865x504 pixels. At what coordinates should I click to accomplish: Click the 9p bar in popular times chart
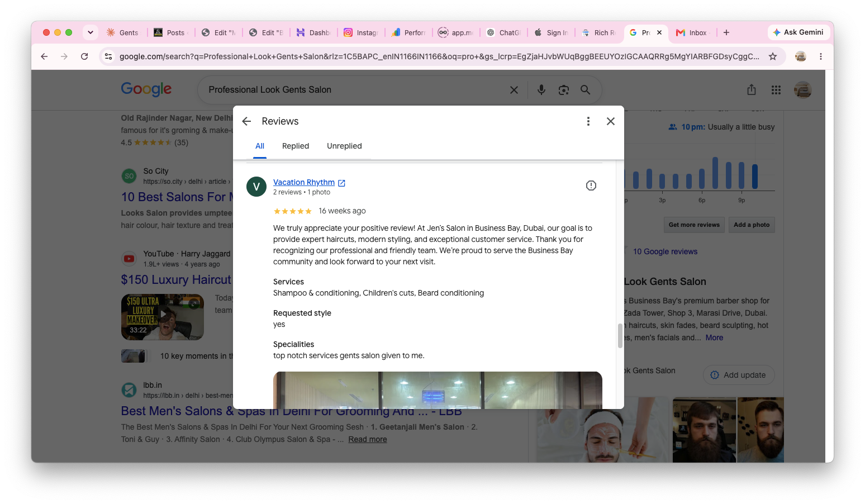coord(742,175)
